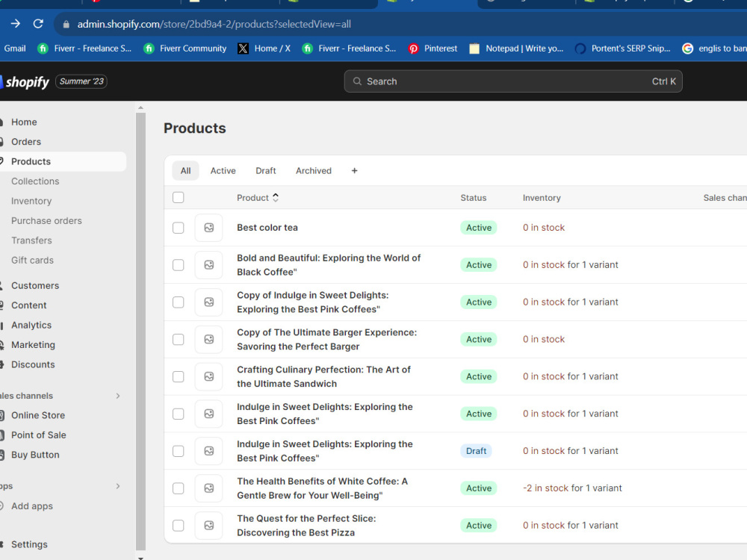The image size is (747, 560).
Task: Click image placeholder for Ultimate Barger product
Action: [x=208, y=339]
